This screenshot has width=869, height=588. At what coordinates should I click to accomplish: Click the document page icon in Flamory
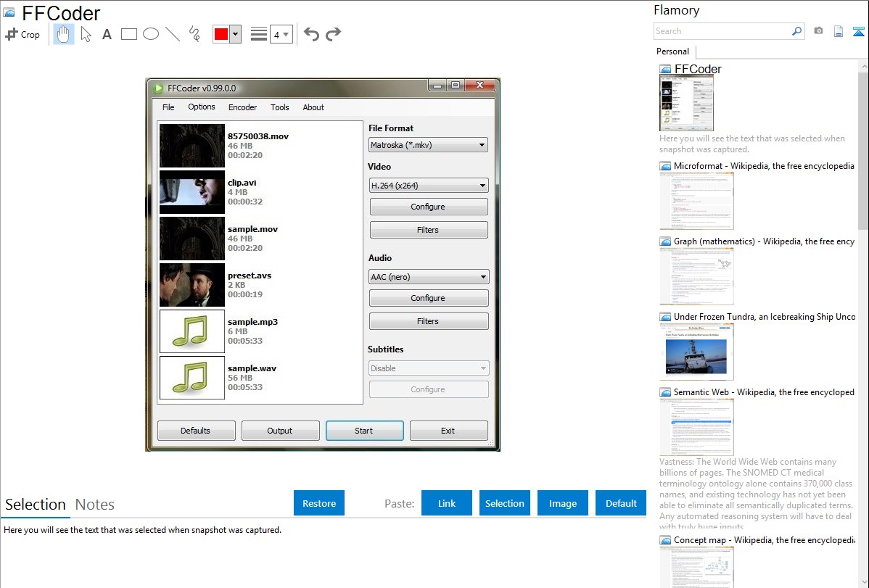[839, 31]
